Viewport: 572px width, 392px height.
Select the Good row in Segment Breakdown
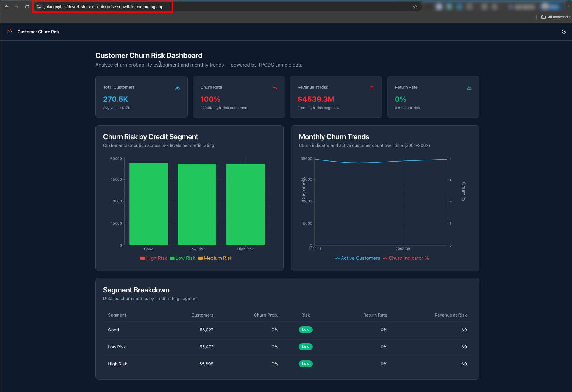[287, 330]
